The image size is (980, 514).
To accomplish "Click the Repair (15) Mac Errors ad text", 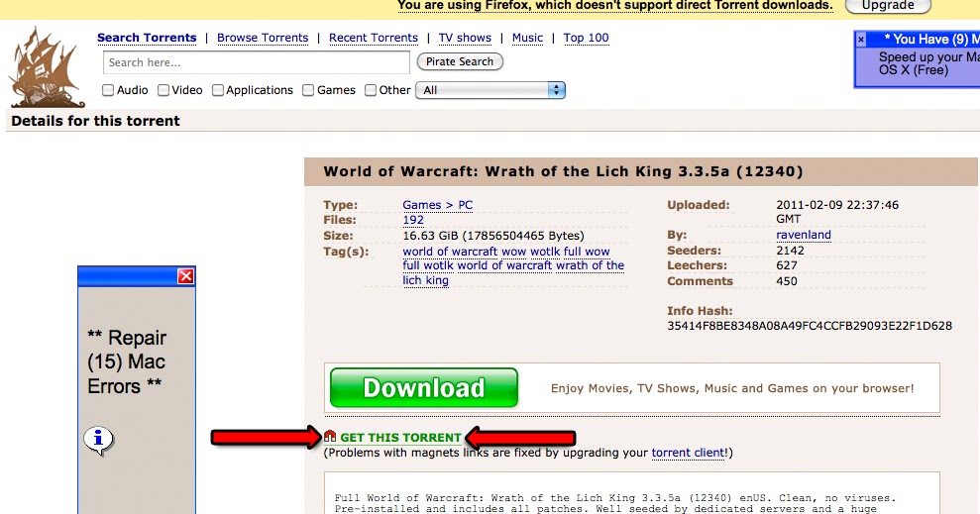I will point(127,362).
